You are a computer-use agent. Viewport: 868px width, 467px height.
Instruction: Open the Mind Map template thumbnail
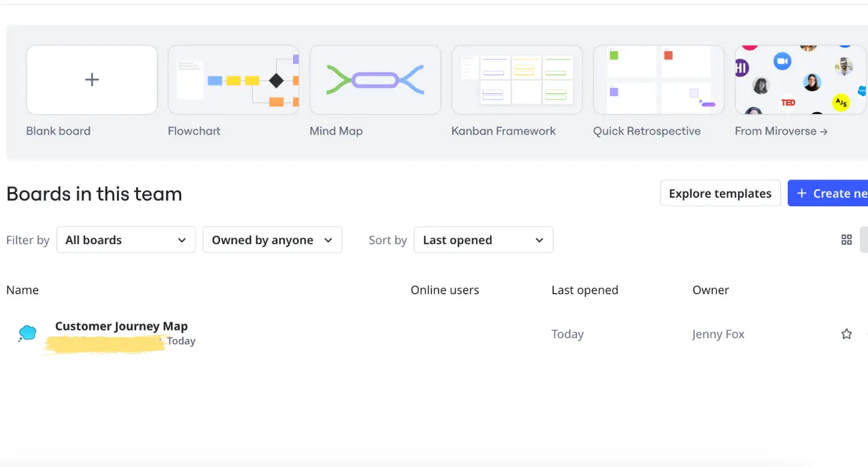pos(375,80)
